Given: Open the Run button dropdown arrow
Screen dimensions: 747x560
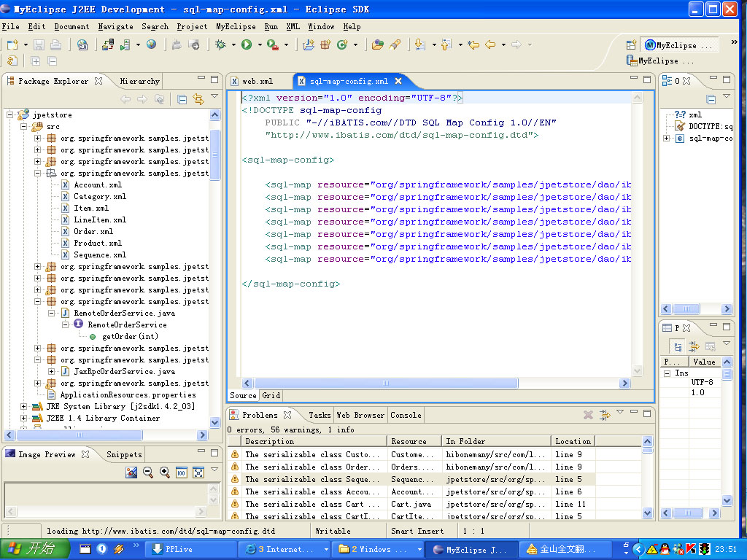Looking at the screenshot, I should coord(260,44).
